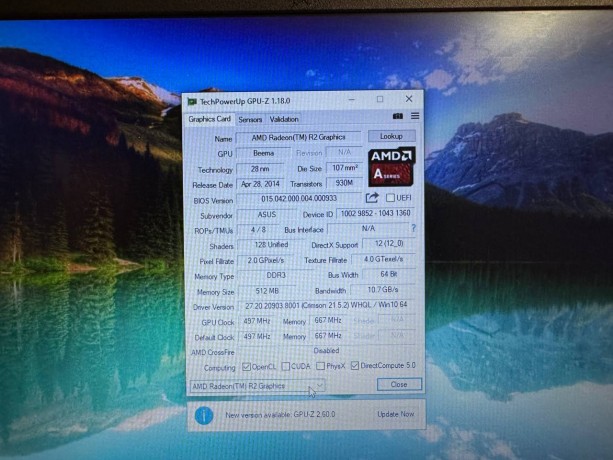This screenshot has width=613, height=460.
Task: Click the GPU-Z screenshot camera icon
Action: tap(398, 116)
